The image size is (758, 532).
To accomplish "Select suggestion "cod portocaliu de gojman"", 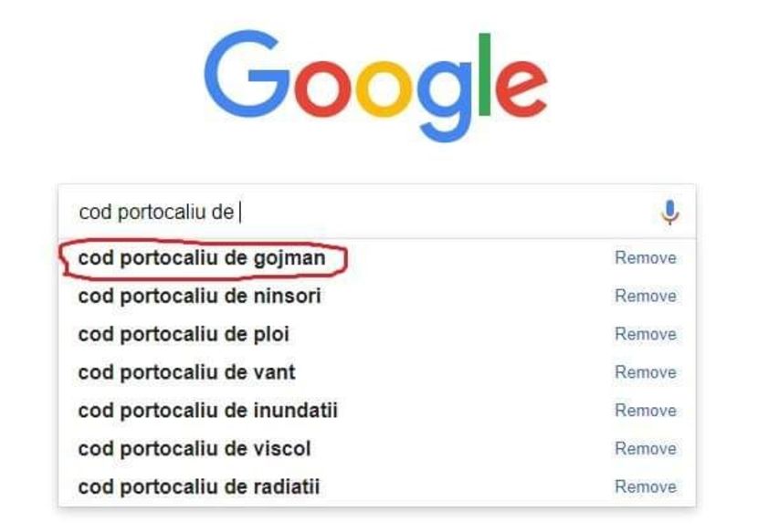I will click(201, 258).
